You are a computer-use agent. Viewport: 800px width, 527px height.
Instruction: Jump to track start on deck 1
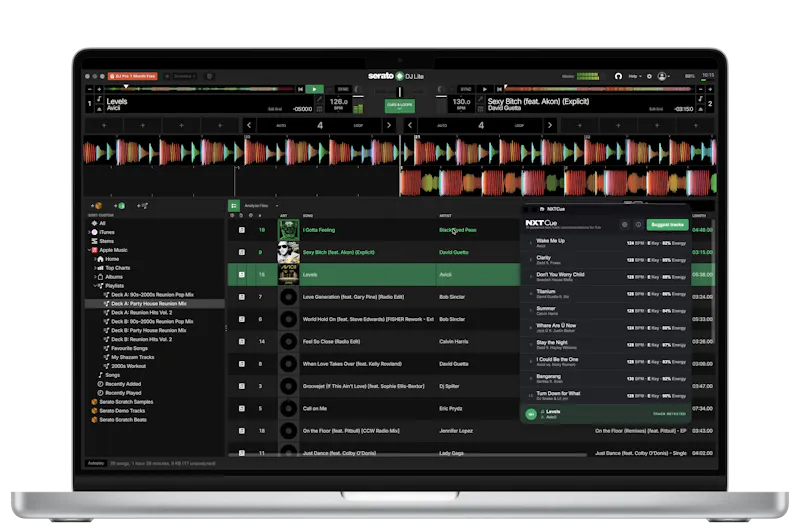tap(301, 89)
